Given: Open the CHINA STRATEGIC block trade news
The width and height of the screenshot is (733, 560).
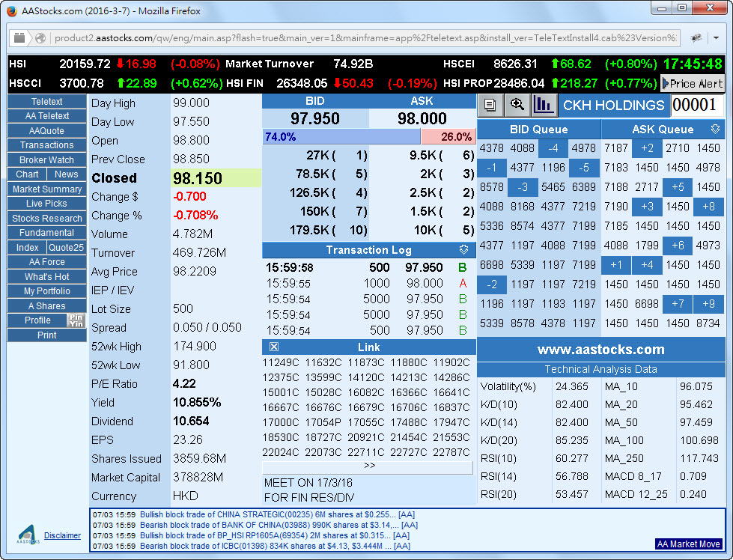Looking at the screenshot, I should pos(277,514).
